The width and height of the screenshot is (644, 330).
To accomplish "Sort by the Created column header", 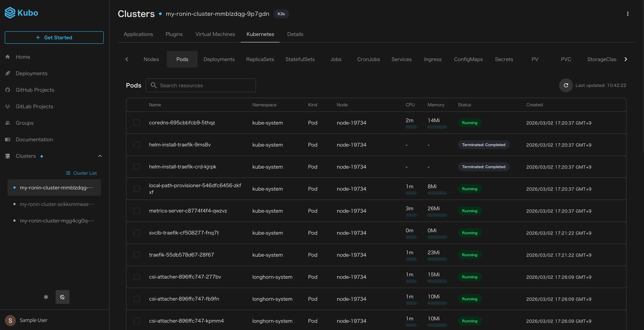I will point(534,105).
